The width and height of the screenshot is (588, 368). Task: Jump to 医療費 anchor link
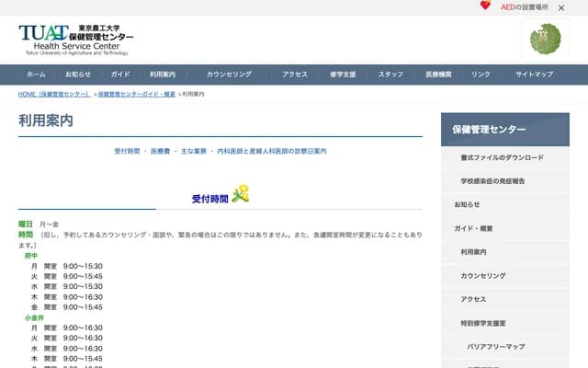(160, 151)
